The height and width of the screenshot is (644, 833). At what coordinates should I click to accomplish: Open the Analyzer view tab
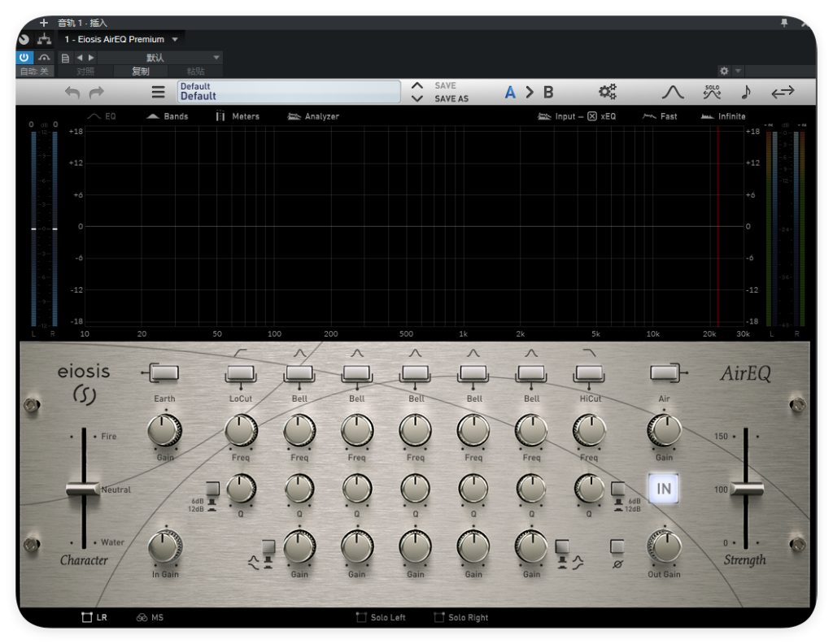(313, 116)
